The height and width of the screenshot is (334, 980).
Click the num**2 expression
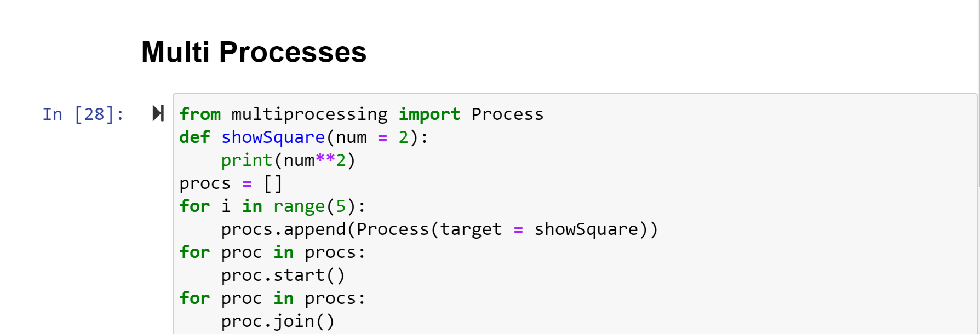pos(314,160)
